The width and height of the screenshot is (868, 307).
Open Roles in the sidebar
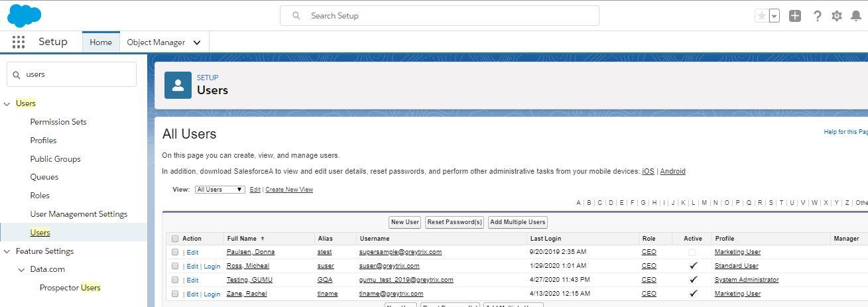click(x=40, y=196)
